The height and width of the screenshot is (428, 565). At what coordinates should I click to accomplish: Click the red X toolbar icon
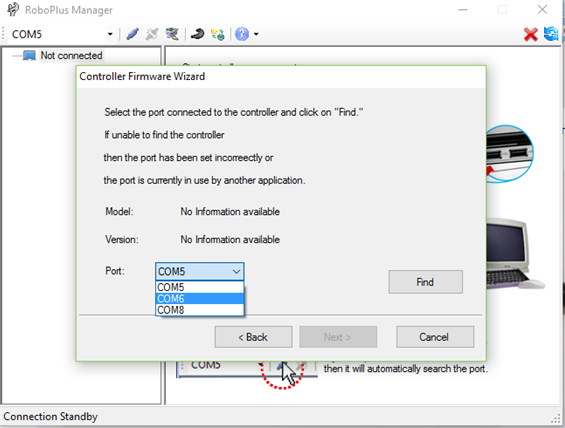point(531,35)
